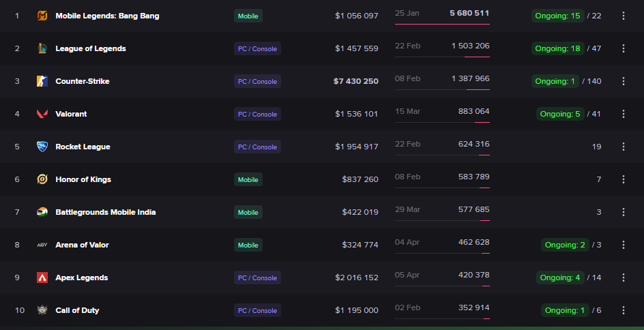Click the League of Legends game icon
Image resolution: width=644 pixels, height=330 pixels.
[42, 48]
